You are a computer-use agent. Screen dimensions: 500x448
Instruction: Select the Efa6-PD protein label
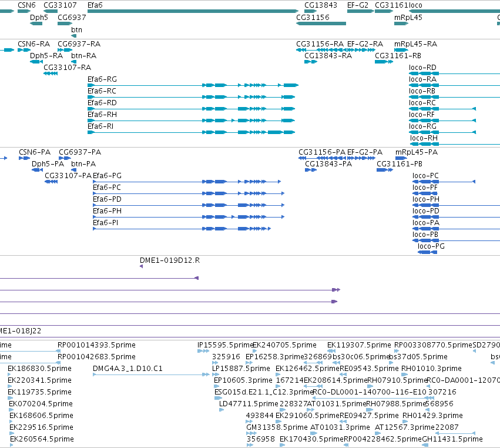107,199
